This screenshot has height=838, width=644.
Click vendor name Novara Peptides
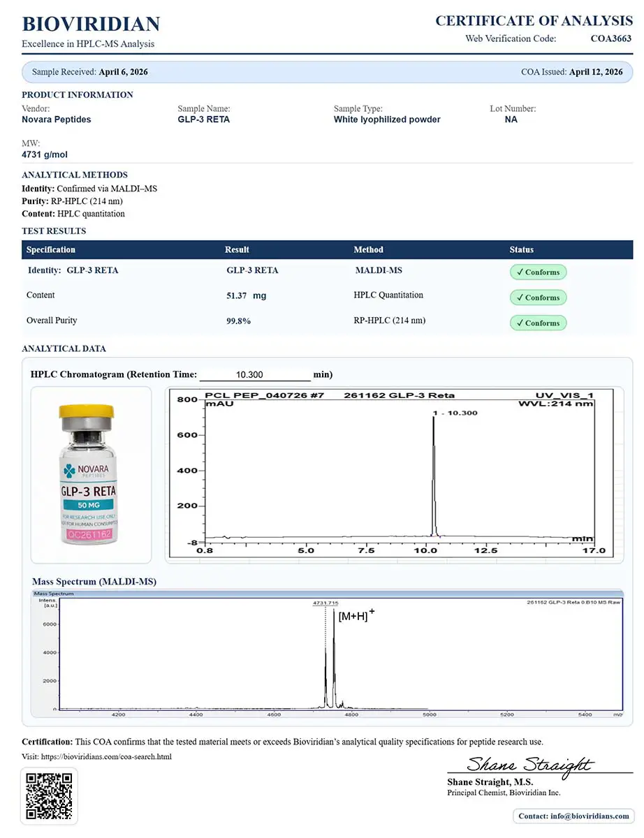tap(57, 119)
